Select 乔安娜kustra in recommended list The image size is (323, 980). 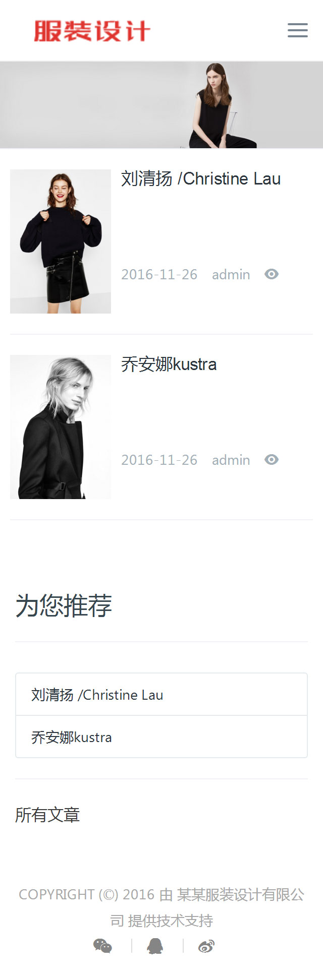click(x=161, y=737)
